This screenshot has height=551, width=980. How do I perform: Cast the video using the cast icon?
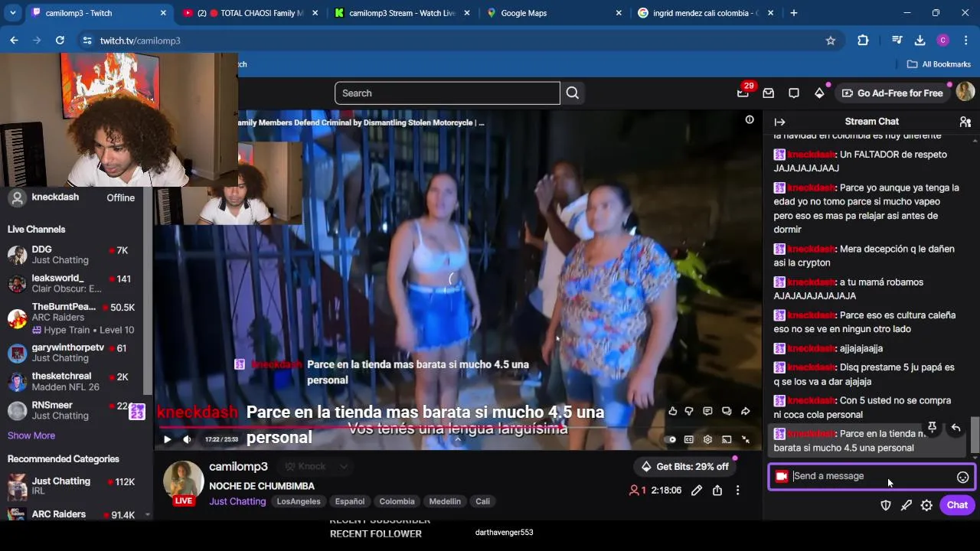coord(727,439)
